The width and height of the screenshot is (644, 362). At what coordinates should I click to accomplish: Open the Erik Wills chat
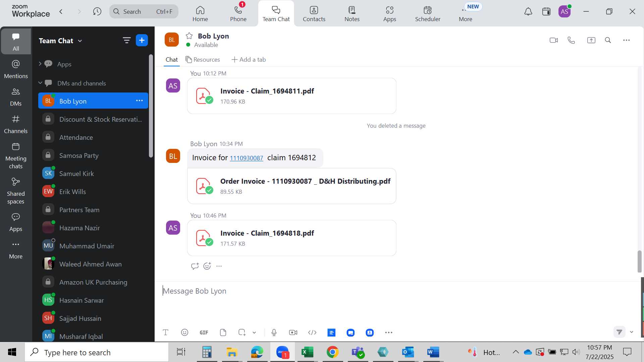click(93, 192)
